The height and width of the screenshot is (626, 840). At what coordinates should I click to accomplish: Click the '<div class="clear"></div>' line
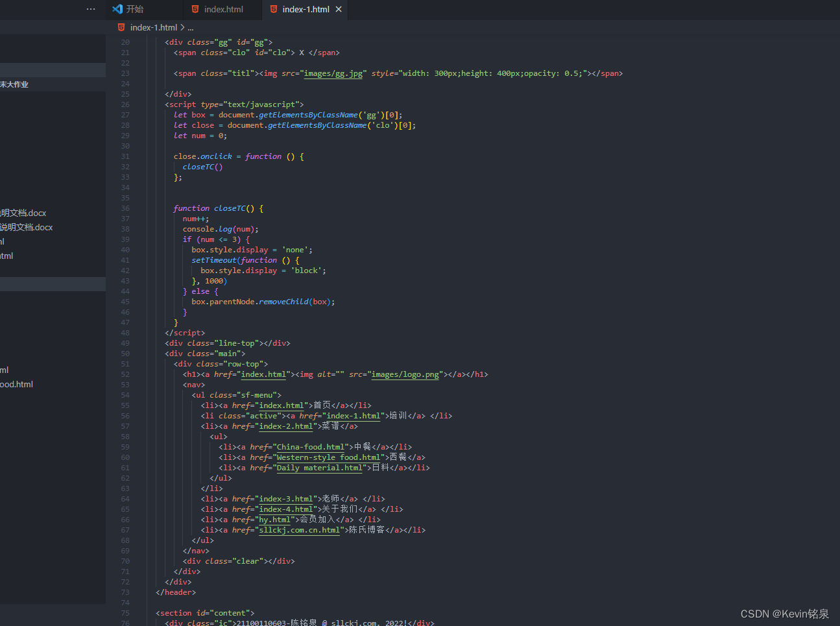tap(239, 561)
